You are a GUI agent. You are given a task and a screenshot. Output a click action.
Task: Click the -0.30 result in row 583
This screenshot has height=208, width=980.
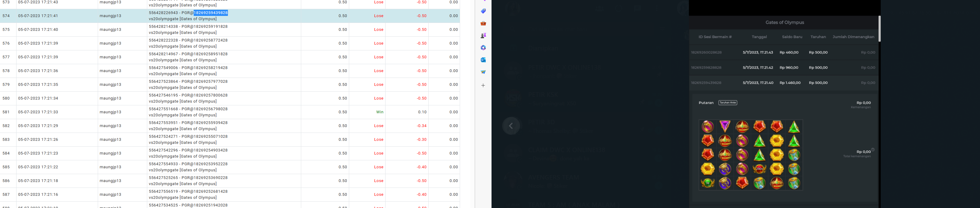(x=421, y=140)
